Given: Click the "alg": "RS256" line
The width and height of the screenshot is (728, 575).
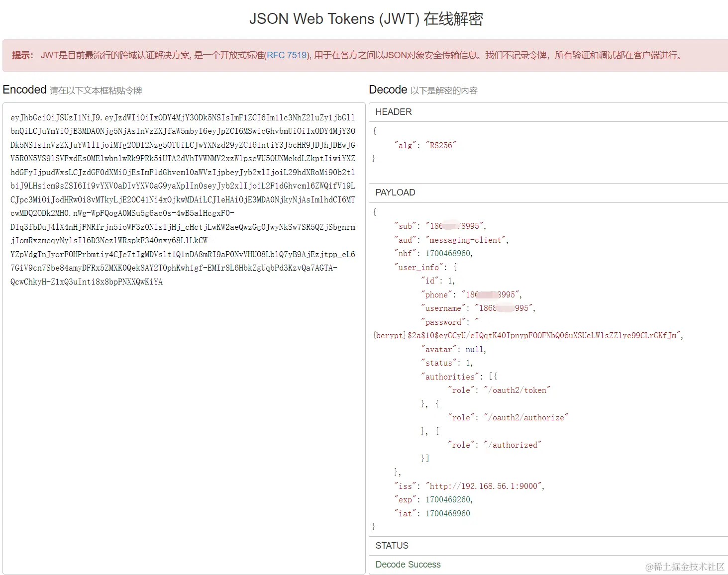Looking at the screenshot, I should (x=425, y=145).
